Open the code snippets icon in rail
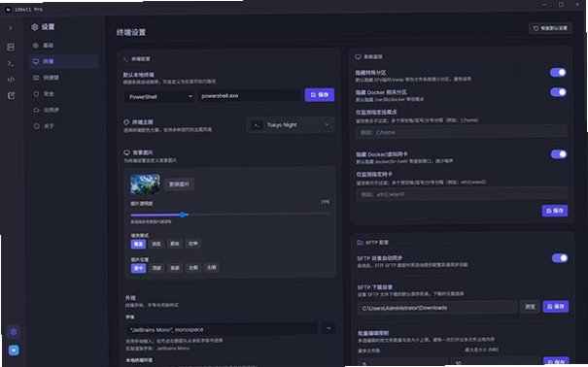 pos(11,80)
